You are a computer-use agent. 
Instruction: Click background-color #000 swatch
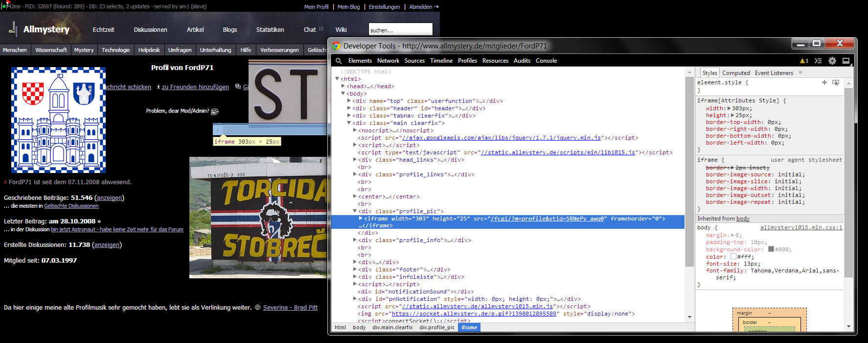click(771, 249)
